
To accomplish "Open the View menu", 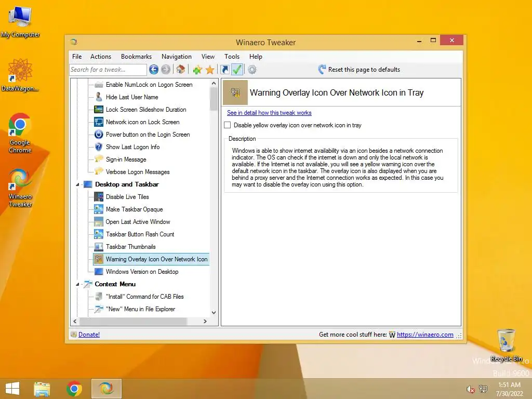I will 208,57.
